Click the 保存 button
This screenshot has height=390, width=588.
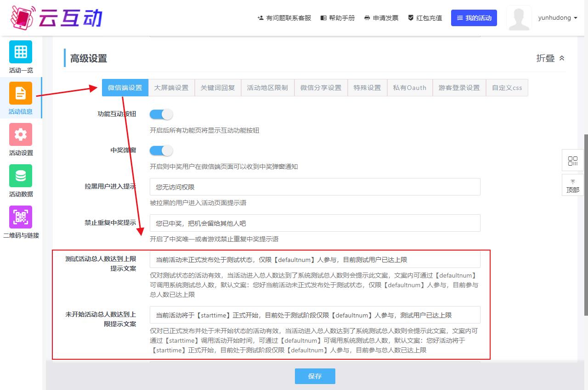(315, 376)
